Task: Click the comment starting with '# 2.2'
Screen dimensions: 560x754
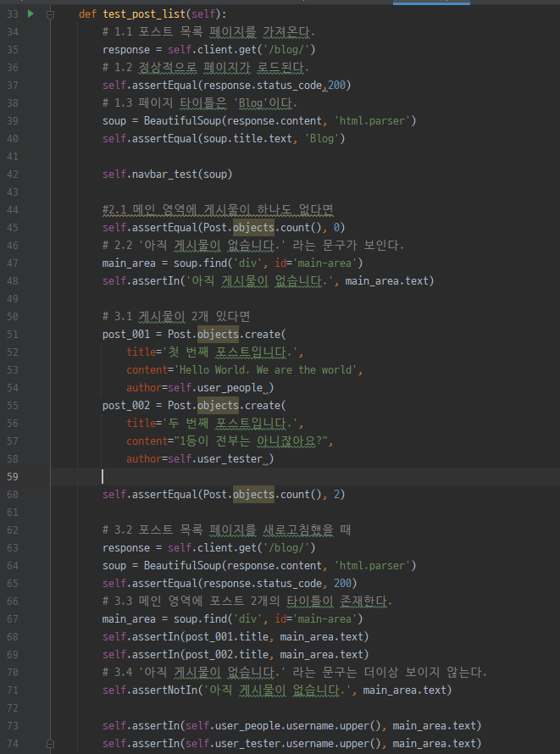Action: [253, 245]
